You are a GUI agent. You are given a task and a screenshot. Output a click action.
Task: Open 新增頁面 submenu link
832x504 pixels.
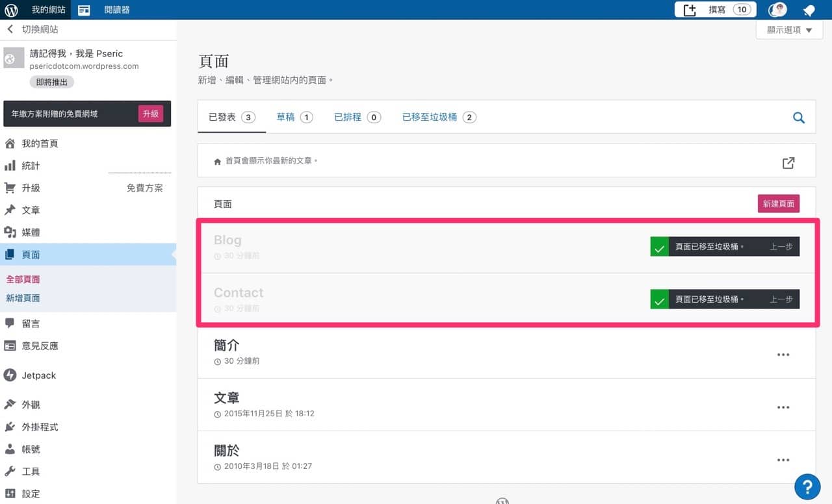pos(23,298)
